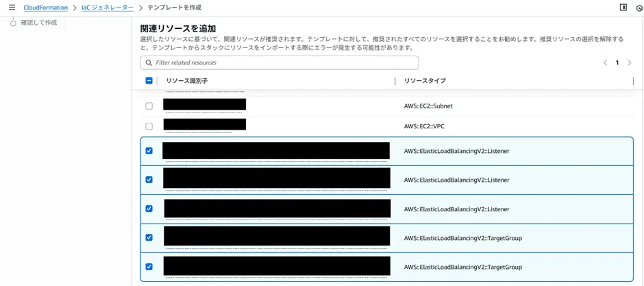The image size is (644, 286).
Task: Uncheck the first Listener row checkbox
Action: click(x=149, y=151)
